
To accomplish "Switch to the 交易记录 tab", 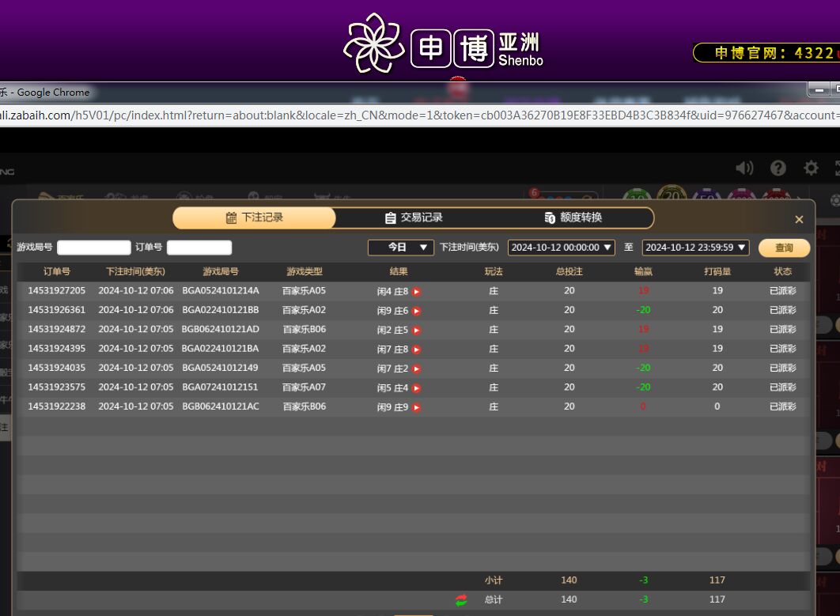I will pos(414,217).
